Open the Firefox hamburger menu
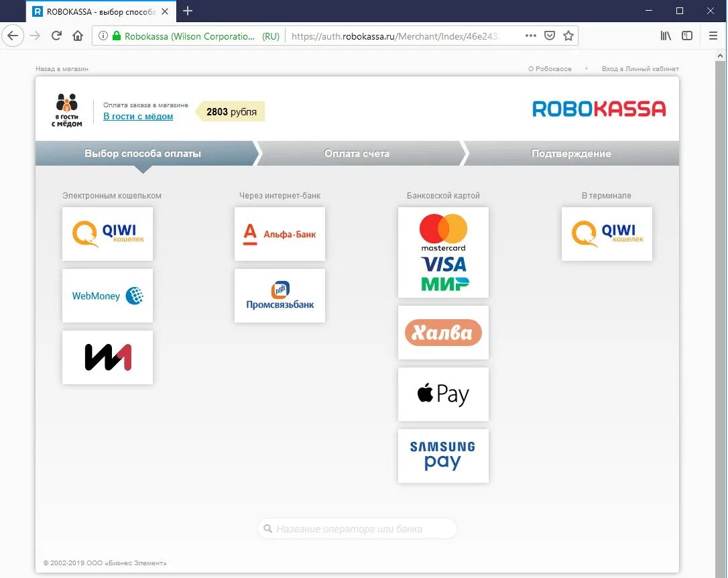This screenshot has height=578, width=728. [x=713, y=36]
